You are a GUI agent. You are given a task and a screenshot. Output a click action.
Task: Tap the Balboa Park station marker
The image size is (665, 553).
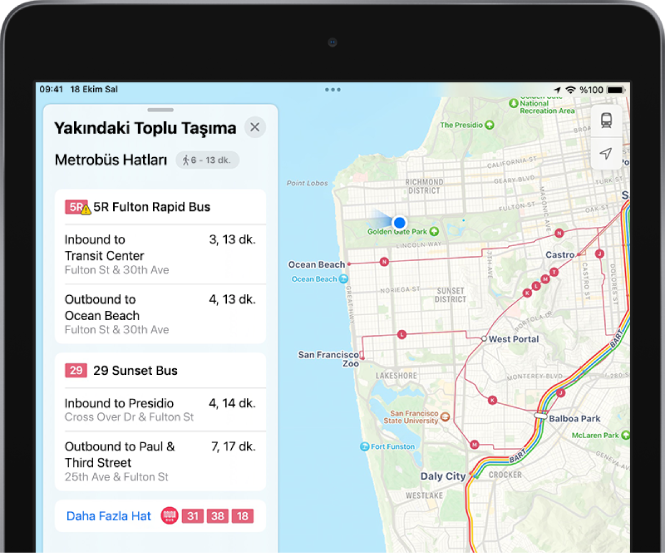541,416
